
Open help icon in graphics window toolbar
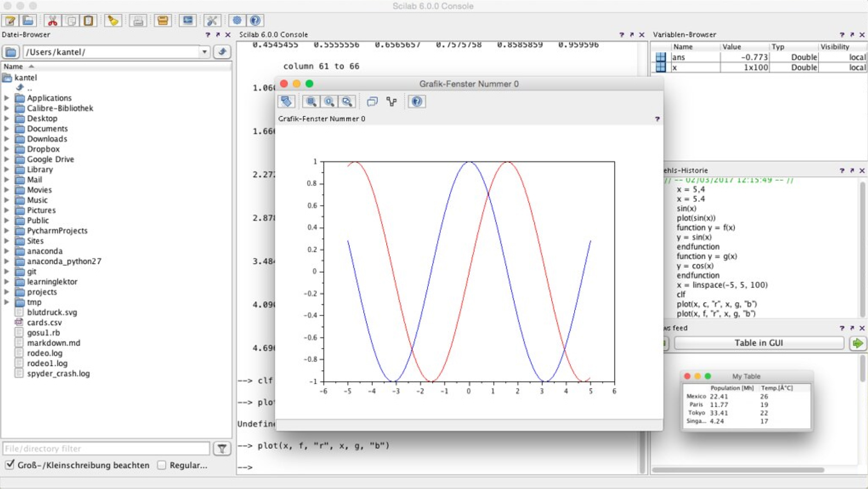click(x=417, y=102)
